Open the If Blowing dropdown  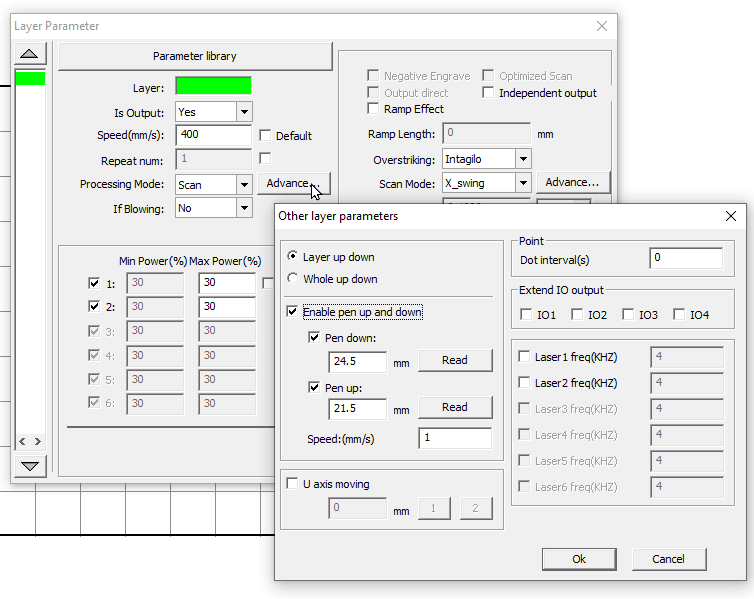coord(244,208)
